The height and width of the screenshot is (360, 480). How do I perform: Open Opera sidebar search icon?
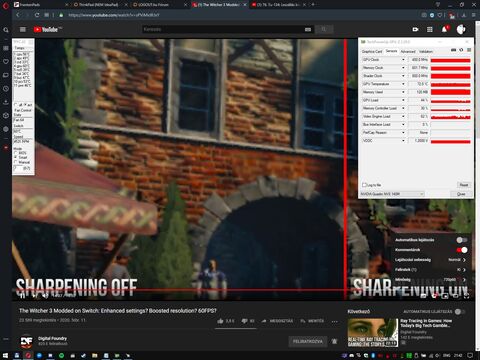coord(6,30)
